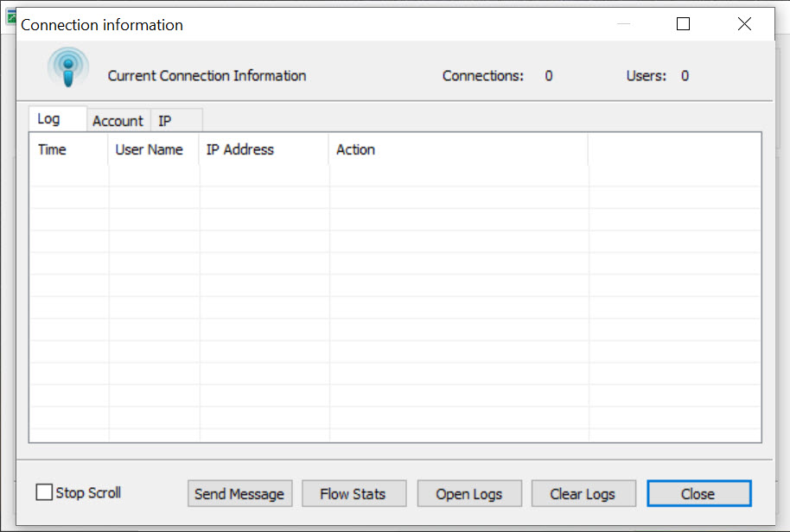Enable the Stop Scroll checkbox
The height and width of the screenshot is (532, 790).
pyautogui.click(x=45, y=492)
